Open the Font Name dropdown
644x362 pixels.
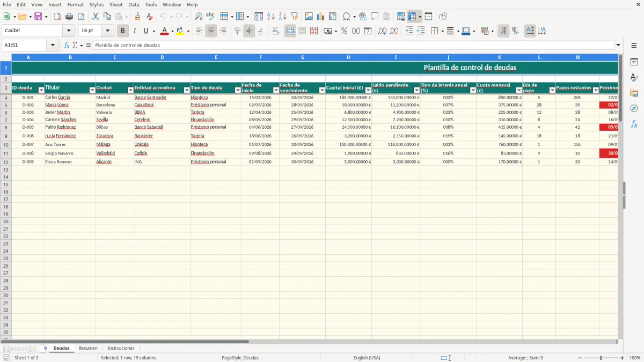(x=69, y=31)
